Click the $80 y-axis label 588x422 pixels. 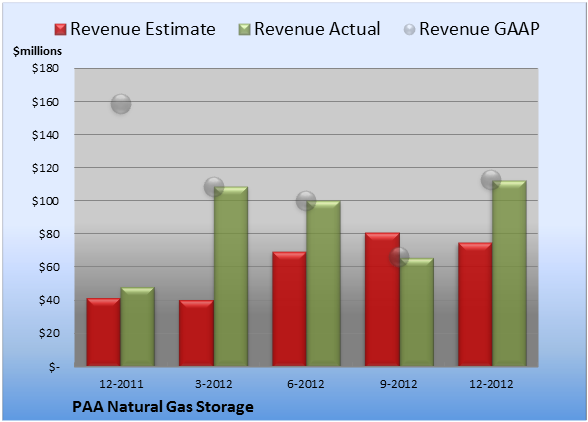[x=49, y=234]
